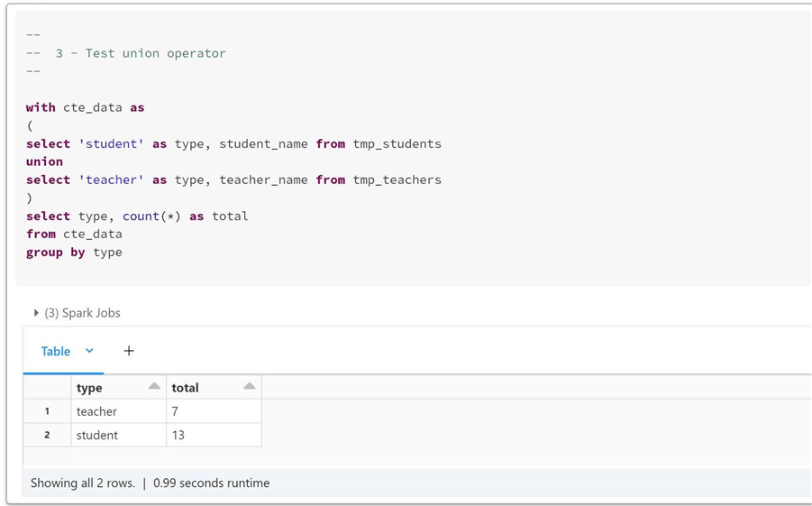
Task: Click the type column header
Action: (x=119, y=387)
